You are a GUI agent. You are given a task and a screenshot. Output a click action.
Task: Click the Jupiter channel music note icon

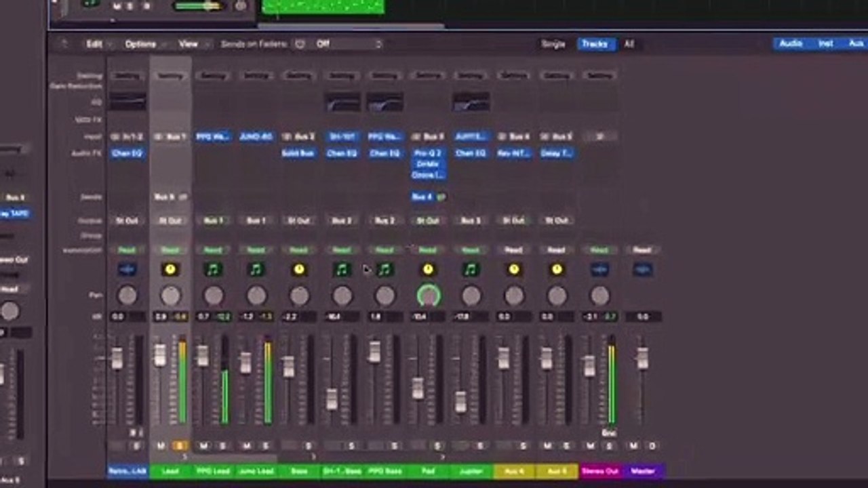click(471, 270)
